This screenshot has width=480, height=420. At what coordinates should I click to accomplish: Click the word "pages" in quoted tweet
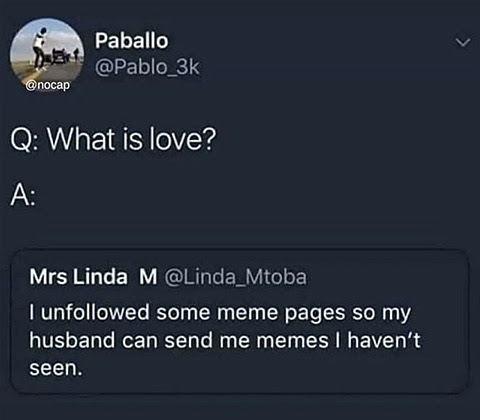click(315, 314)
